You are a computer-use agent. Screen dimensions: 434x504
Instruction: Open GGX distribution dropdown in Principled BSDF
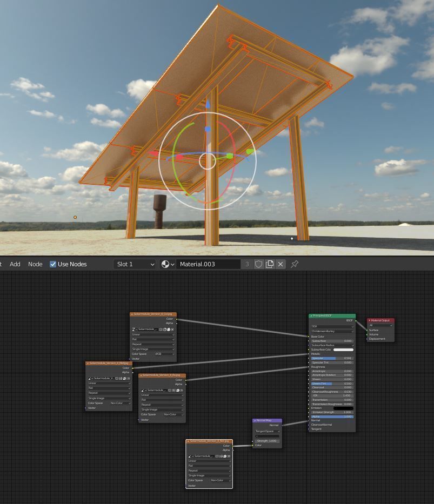[x=332, y=326]
